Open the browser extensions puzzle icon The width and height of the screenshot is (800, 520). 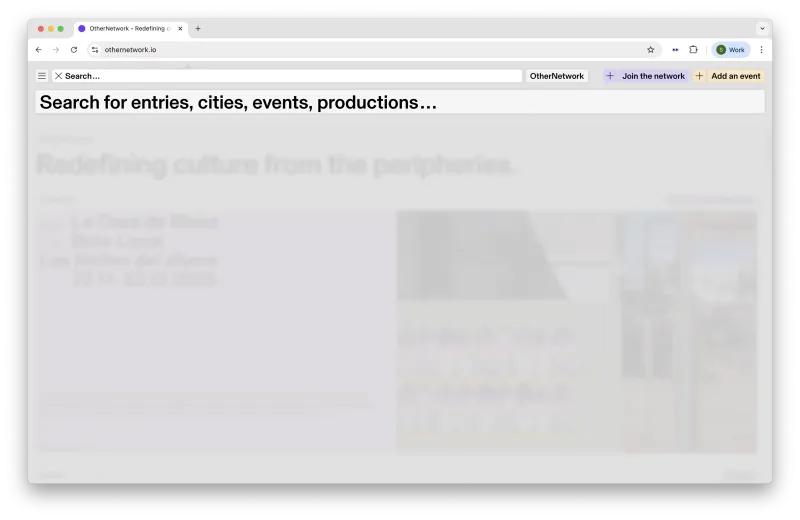point(693,49)
